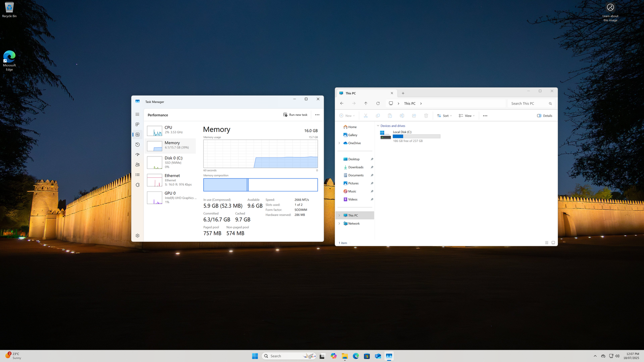Open the App history page icon
The image size is (644, 362).
coord(137,144)
